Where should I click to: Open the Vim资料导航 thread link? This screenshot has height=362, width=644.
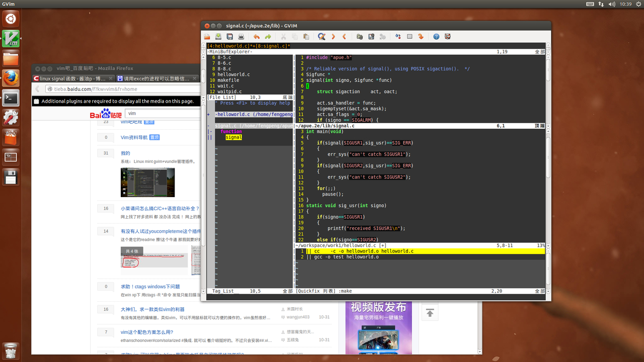tap(134, 137)
